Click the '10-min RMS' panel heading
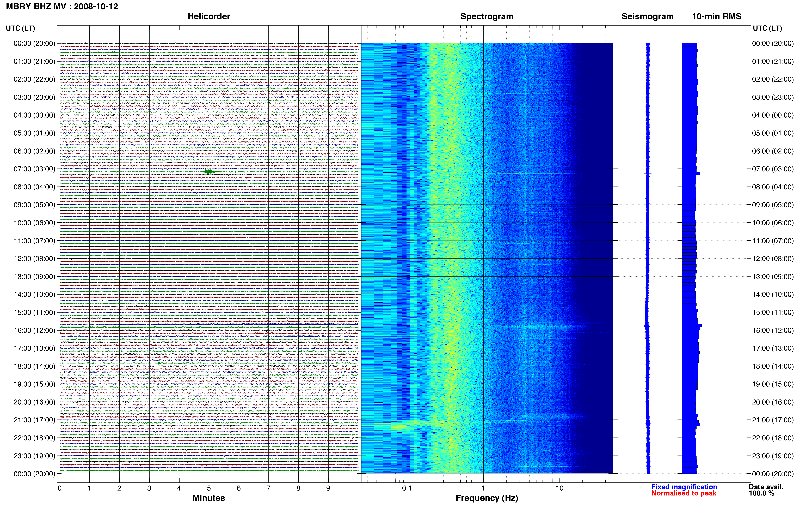The width and height of the screenshot is (812, 508). pos(717,16)
